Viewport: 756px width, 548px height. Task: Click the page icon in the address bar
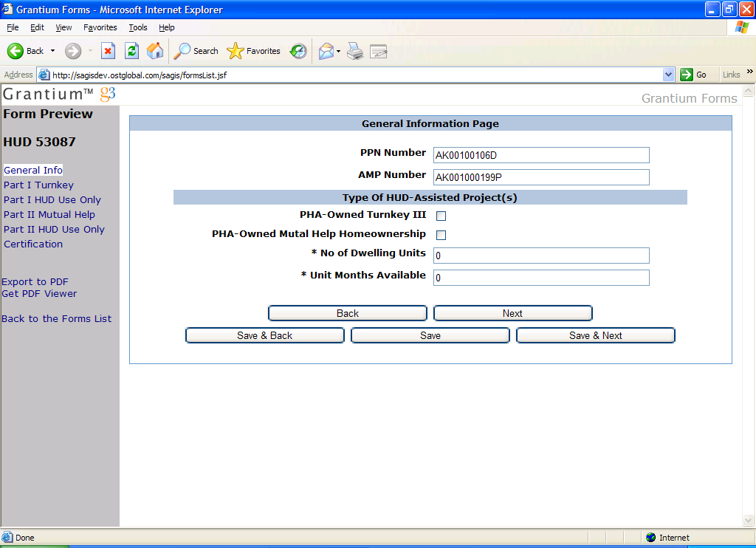44,75
